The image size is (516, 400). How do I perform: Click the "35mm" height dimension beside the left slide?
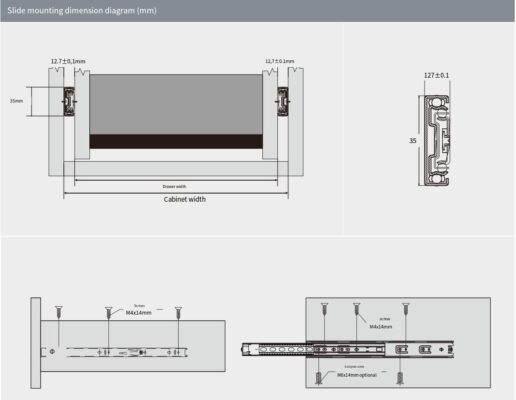(16, 101)
